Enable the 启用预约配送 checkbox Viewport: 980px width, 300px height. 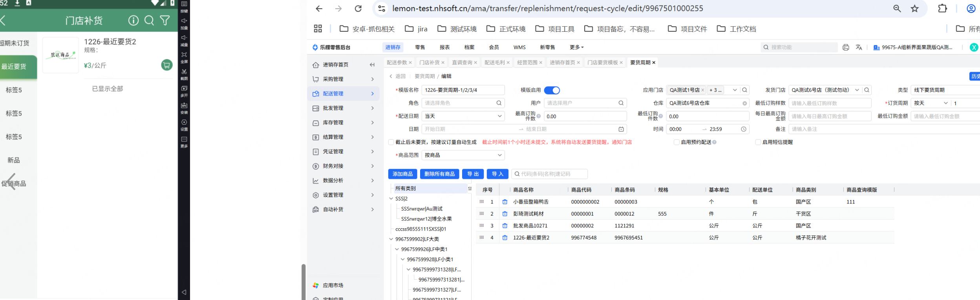pyautogui.click(x=676, y=142)
